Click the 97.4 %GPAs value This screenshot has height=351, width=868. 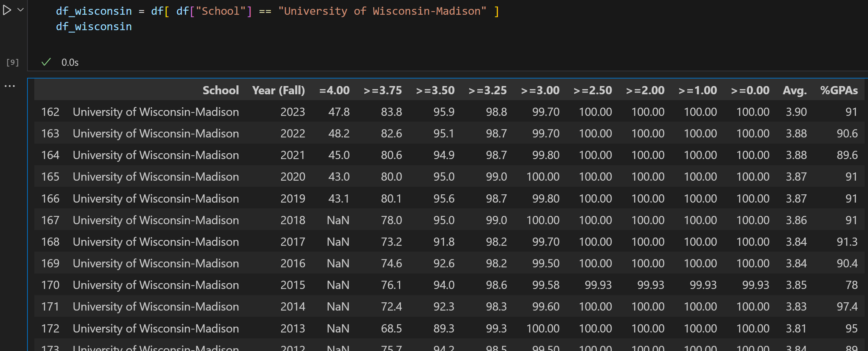pyautogui.click(x=847, y=306)
